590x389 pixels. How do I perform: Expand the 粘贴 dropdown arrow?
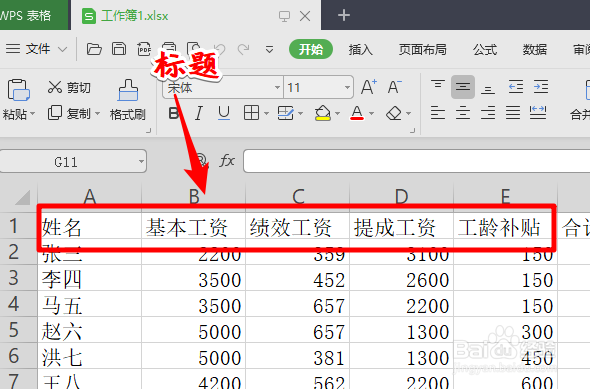pyautogui.click(x=33, y=114)
